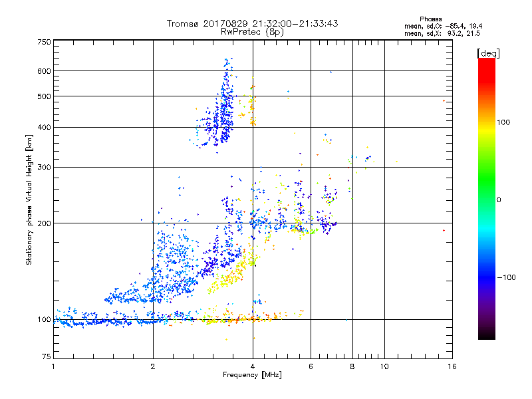Click the phase colorbar
The width and height of the screenshot is (532, 399).
487,198
